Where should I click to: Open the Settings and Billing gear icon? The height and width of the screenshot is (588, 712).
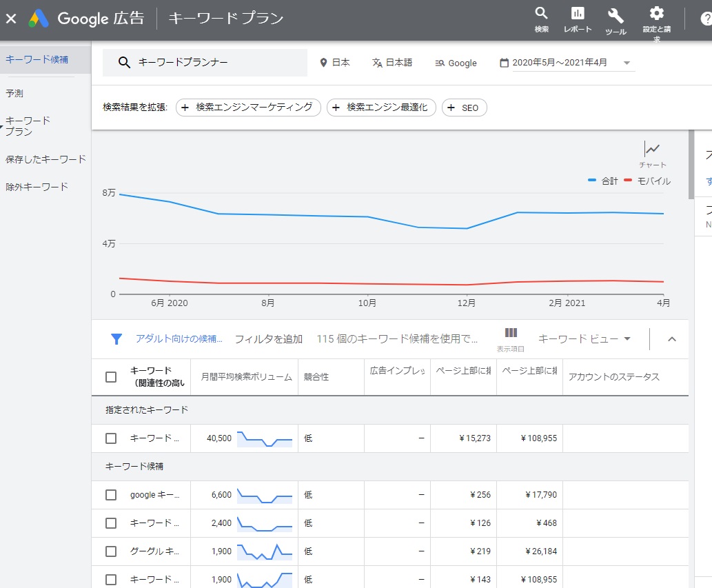pyautogui.click(x=656, y=14)
